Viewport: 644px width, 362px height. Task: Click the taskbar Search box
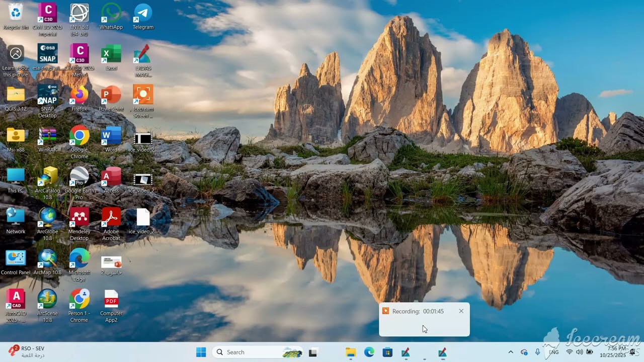pyautogui.click(x=259, y=352)
